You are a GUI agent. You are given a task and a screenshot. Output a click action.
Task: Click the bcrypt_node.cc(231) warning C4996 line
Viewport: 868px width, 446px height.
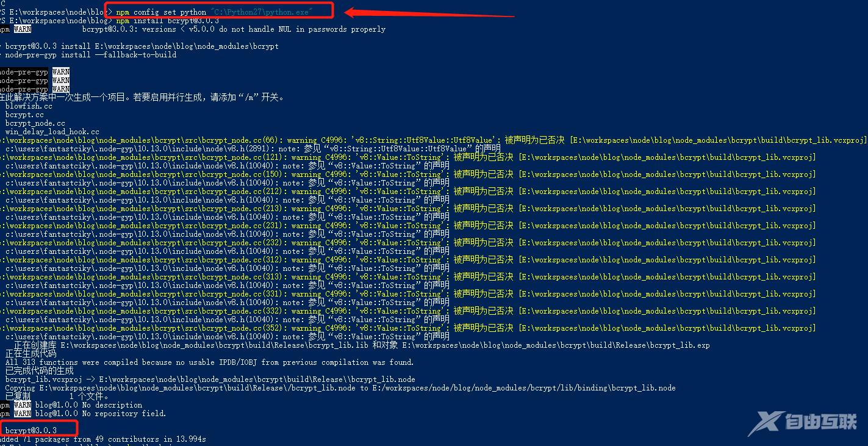tap(408, 226)
